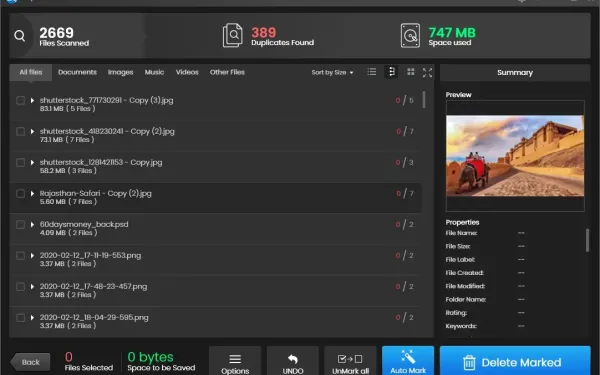
Task: Click the 0 / 3 marked counter
Action: 404,162
